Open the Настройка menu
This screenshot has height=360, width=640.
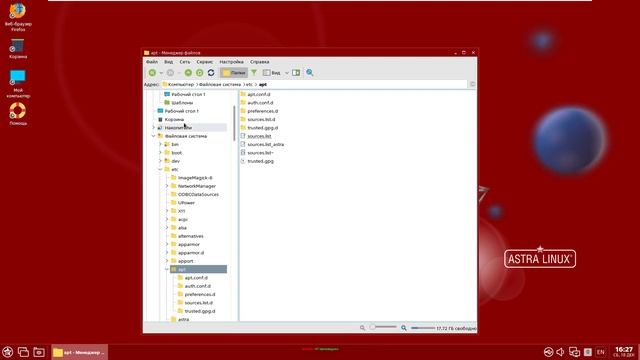[x=231, y=62]
